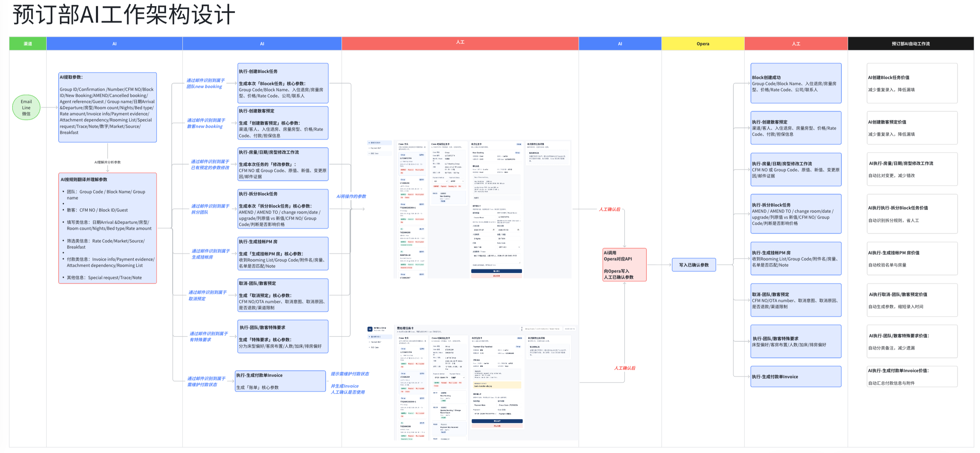This screenshot has width=980, height=453.
Task: Select the 有特殊要求 branch label
Action: point(209,337)
